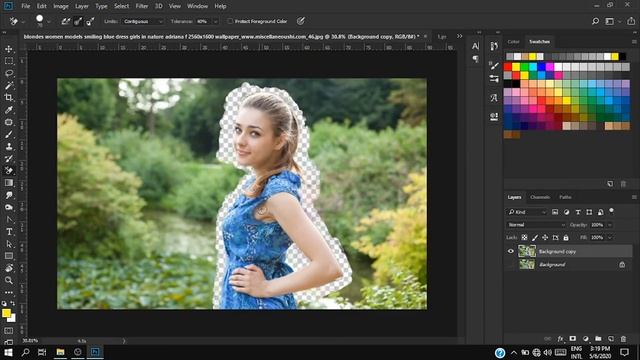640x360 pixels.
Task: Swap foreground and background colors icon
Action: (x=13, y=303)
